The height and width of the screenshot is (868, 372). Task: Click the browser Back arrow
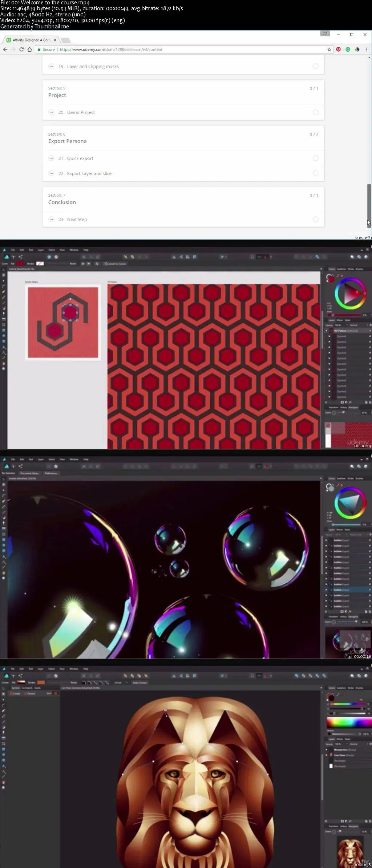[x=5, y=49]
